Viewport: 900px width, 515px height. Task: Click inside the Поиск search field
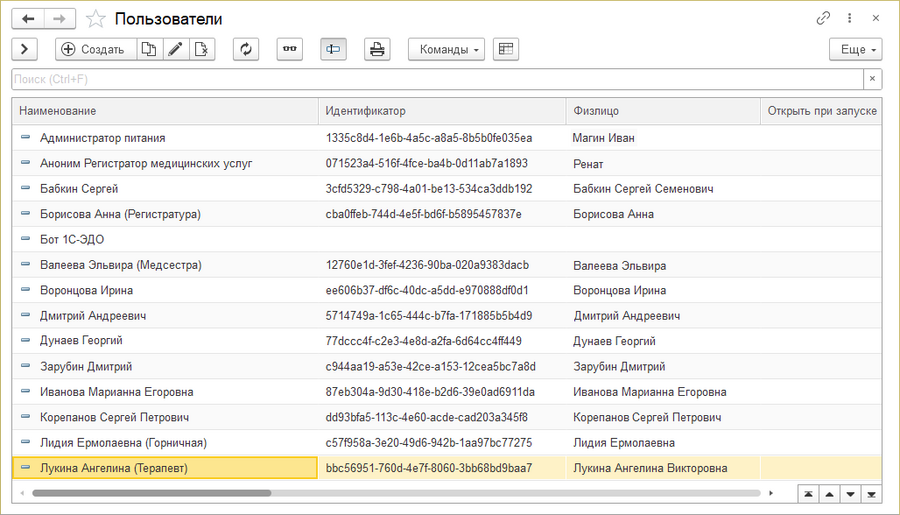[x=436, y=79]
